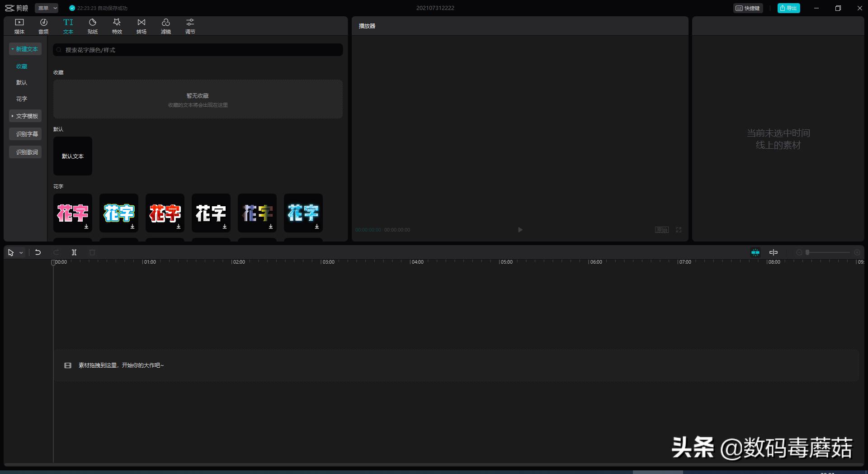Open the 贴纸 stickers tab

click(x=93, y=26)
